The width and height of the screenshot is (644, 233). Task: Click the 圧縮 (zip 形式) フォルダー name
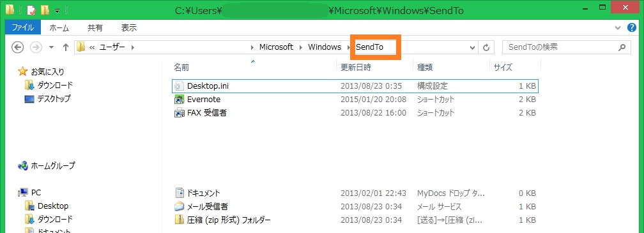[229, 220]
